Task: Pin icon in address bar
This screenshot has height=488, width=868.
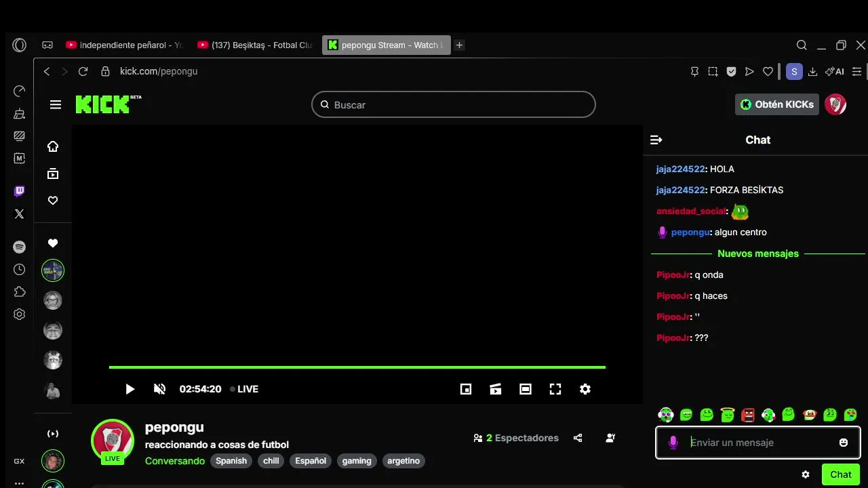Action: (x=694, y=71)
